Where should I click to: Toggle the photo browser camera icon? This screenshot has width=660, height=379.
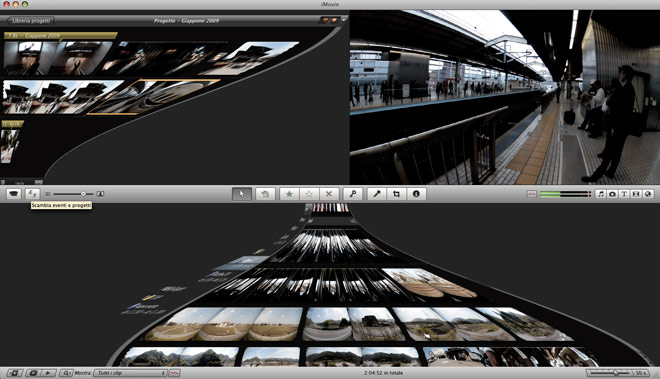[x=612, y=194]
